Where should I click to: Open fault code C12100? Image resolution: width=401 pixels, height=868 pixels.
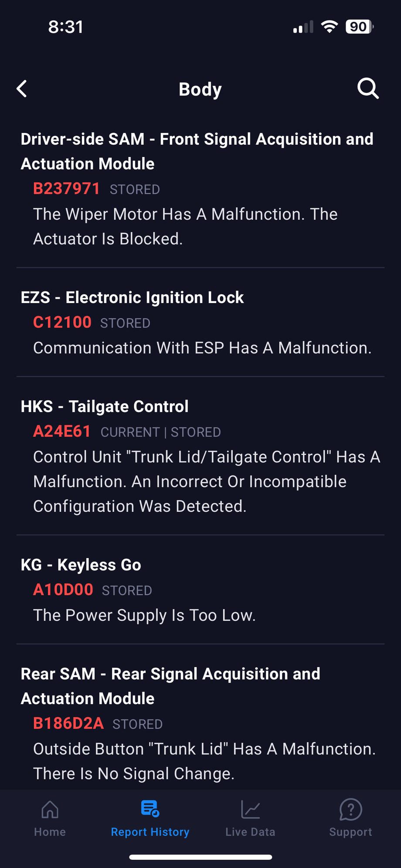(x=62, y=322)
